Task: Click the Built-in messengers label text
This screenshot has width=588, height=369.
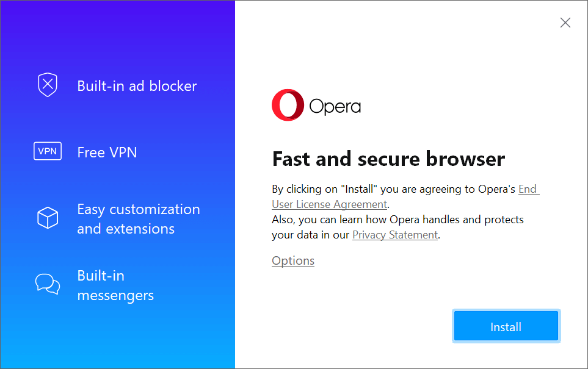Action: (115, 285)
